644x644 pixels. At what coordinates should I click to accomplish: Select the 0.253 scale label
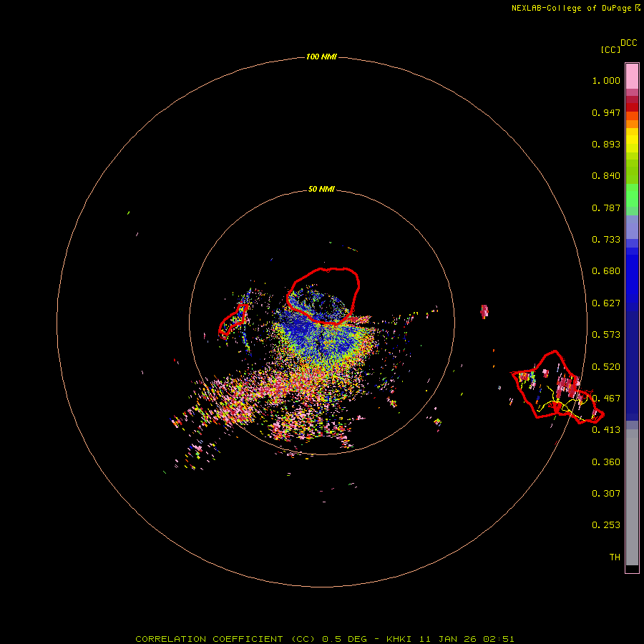click(606, 525)
